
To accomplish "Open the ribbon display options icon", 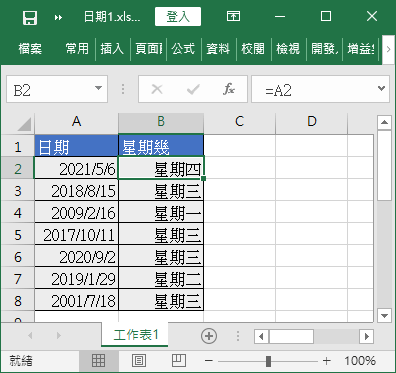I will click(233, 16).
